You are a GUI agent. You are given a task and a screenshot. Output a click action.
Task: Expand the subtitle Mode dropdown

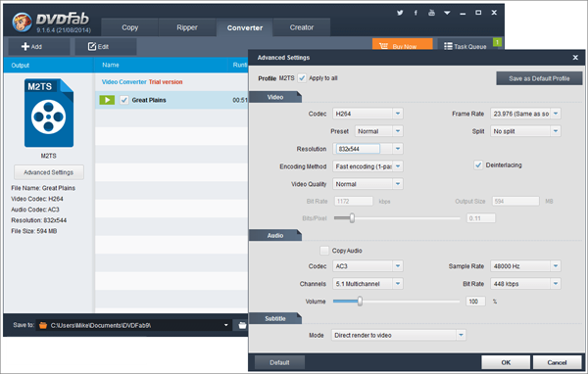click(x=461, y=335)
